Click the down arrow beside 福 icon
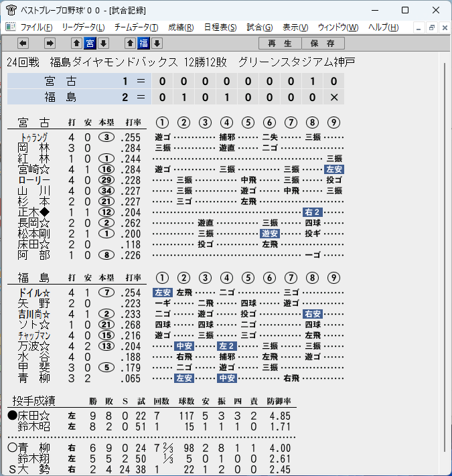 coord(157,44)
